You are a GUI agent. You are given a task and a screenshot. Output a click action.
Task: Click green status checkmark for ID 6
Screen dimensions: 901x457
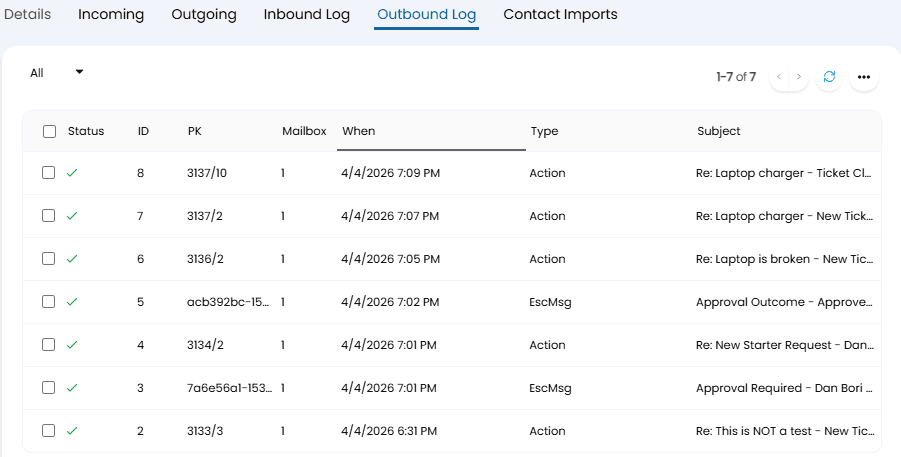(72, 259)
